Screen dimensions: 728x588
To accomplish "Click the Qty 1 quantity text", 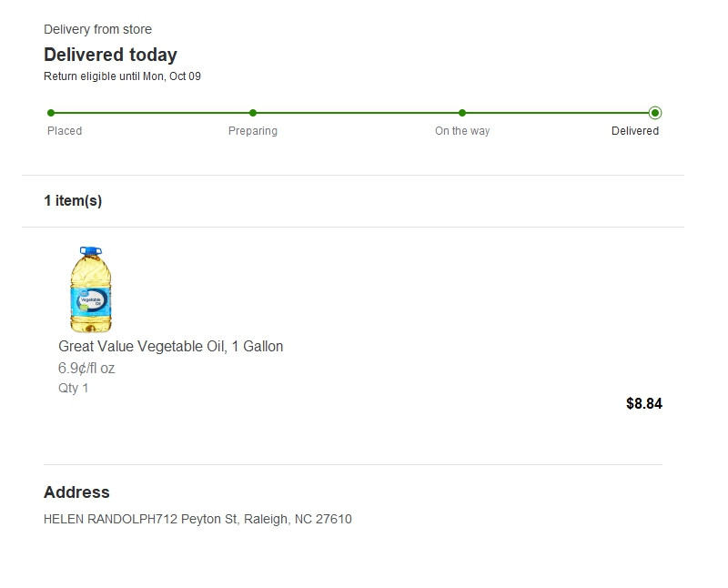I will click(74, 388).
